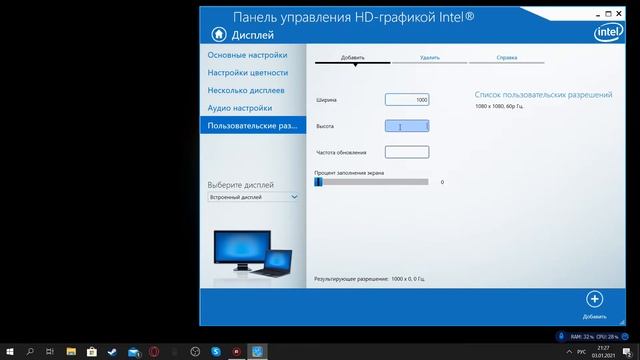
Task: Open the Mail app on the taskbar
Action: click(x=134, y=351)
